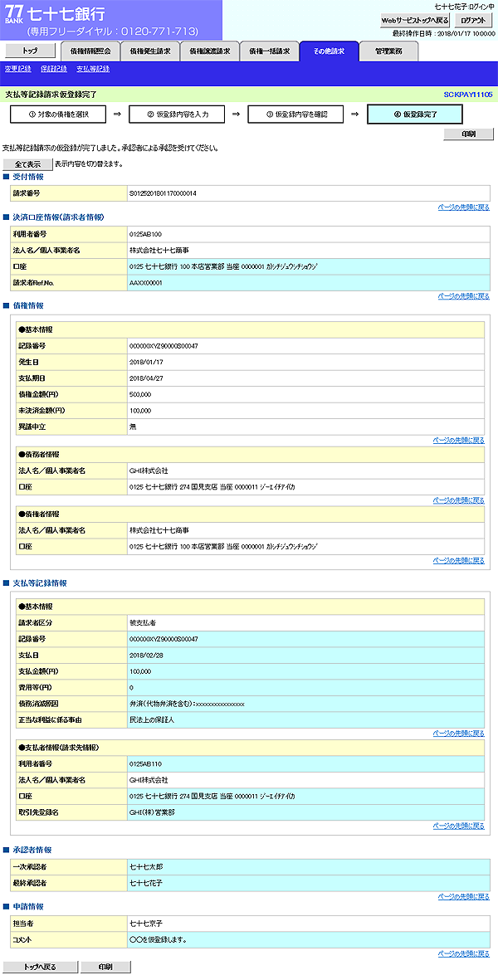Click the 債権情報 section heading

[x=28, y=305]
